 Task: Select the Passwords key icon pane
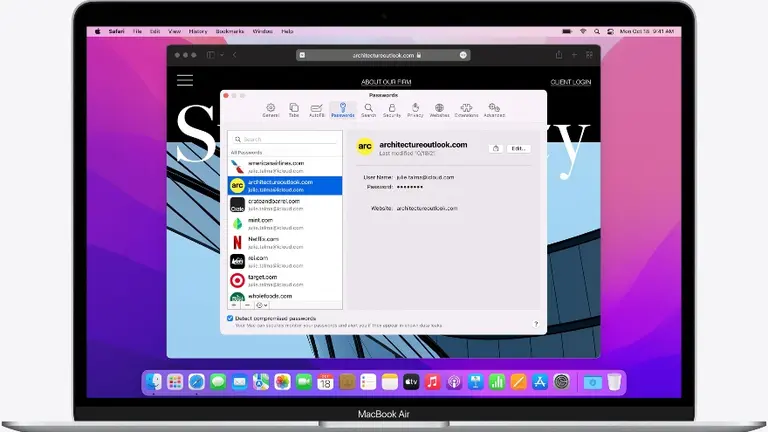343,110
